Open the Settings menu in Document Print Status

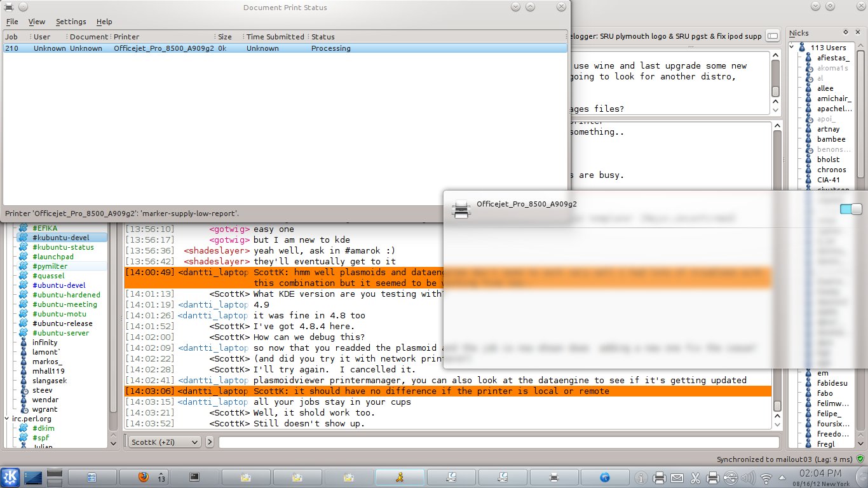point(71,22)
